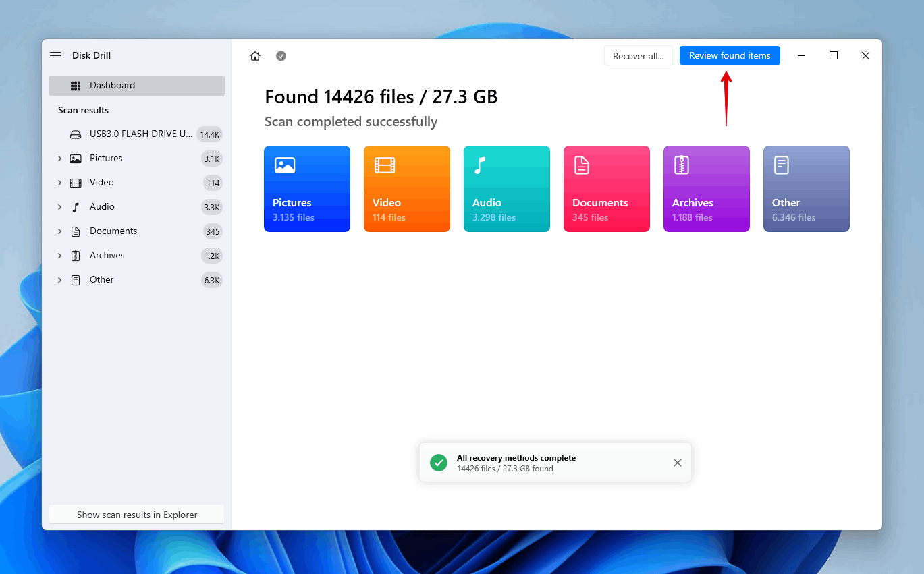Expand the Archives tree node
Image resolution: width=924 pixels, height=574 pixels.
(x=59, y=256)
